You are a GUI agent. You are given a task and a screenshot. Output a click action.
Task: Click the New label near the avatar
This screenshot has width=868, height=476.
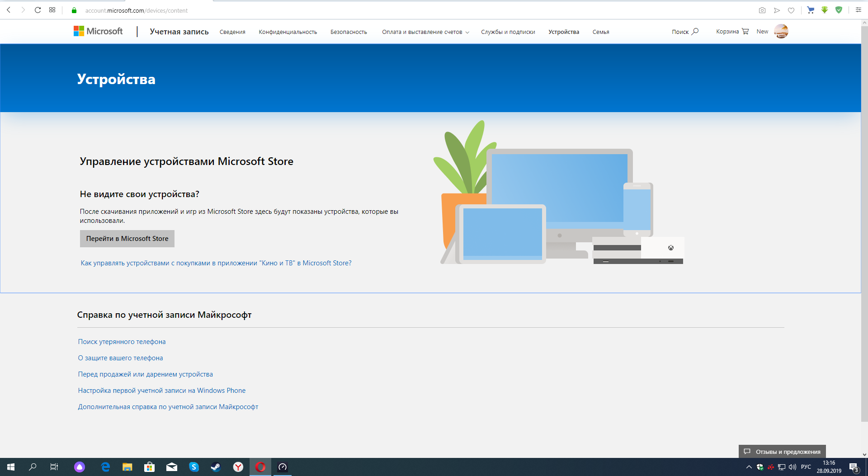pyautogui.click(x=762, y=32)
